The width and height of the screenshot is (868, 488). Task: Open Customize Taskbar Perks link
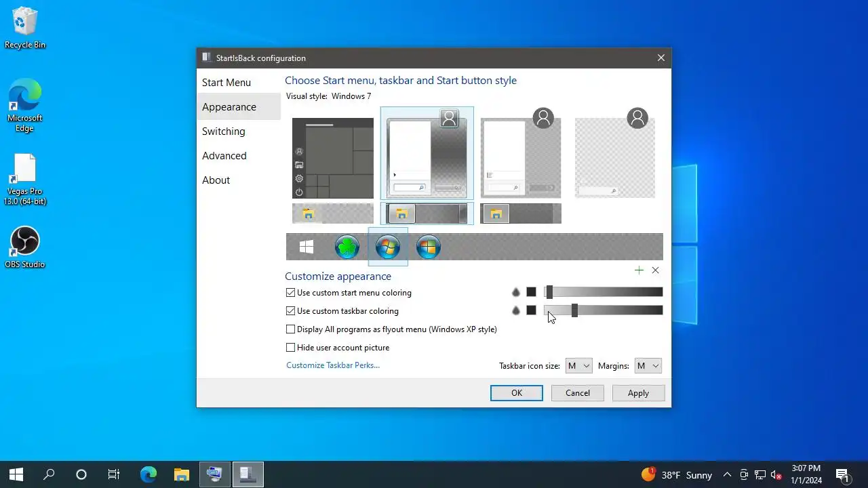[x=333, y=365]
